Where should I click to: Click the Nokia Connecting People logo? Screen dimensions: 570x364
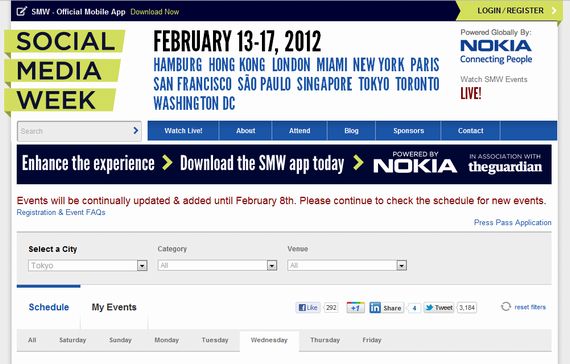coord(496,51)
